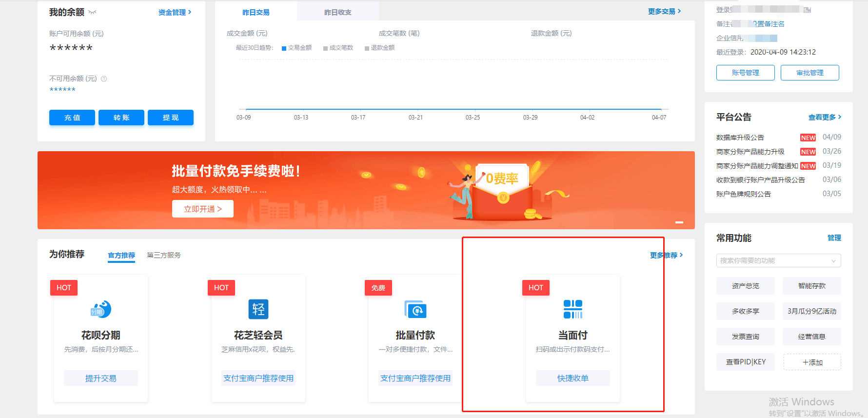Open the 花呗分期 product icon

101,309
